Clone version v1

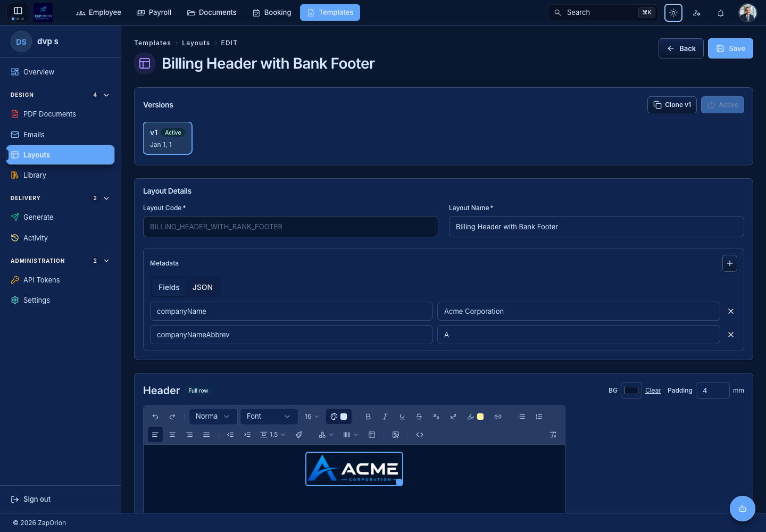click(672, 105)
